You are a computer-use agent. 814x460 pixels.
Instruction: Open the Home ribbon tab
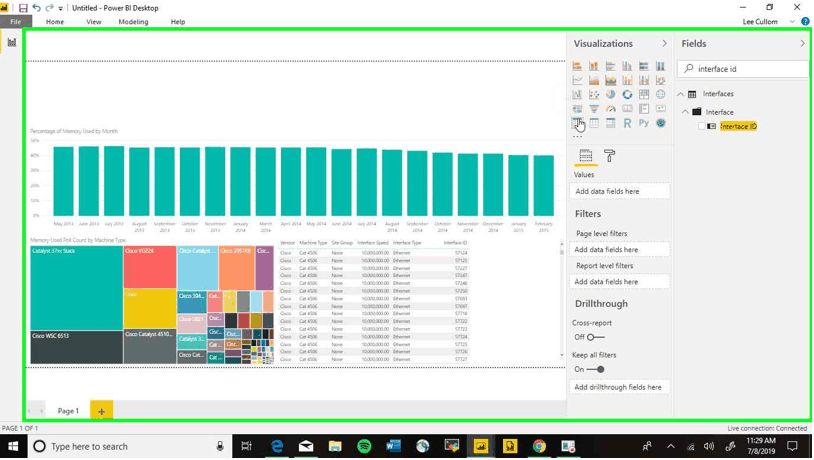coord(55,22)
